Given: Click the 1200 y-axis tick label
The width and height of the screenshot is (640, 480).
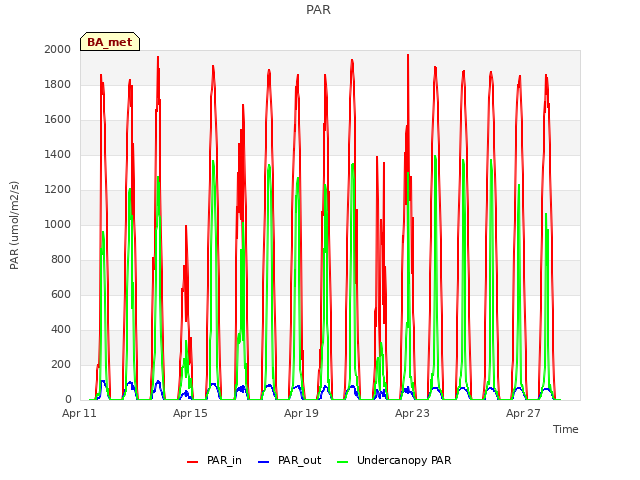Looking at the screenshot, I should pyautogui.click(x=58, y=189).
